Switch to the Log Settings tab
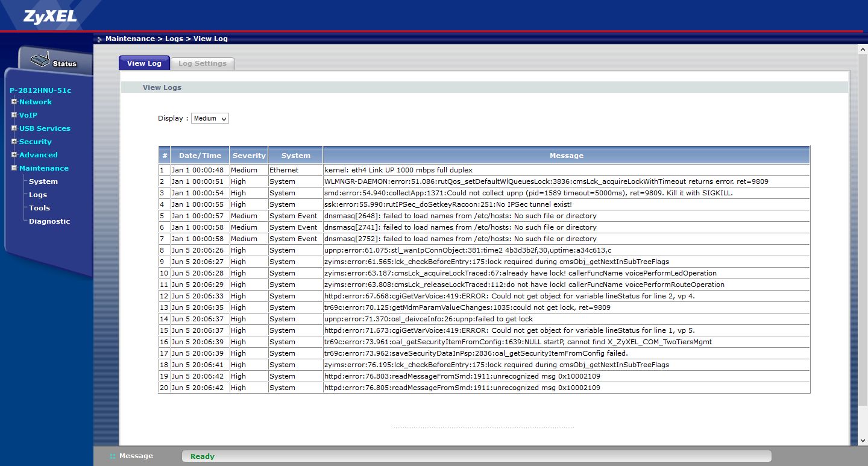 (203, 63)
